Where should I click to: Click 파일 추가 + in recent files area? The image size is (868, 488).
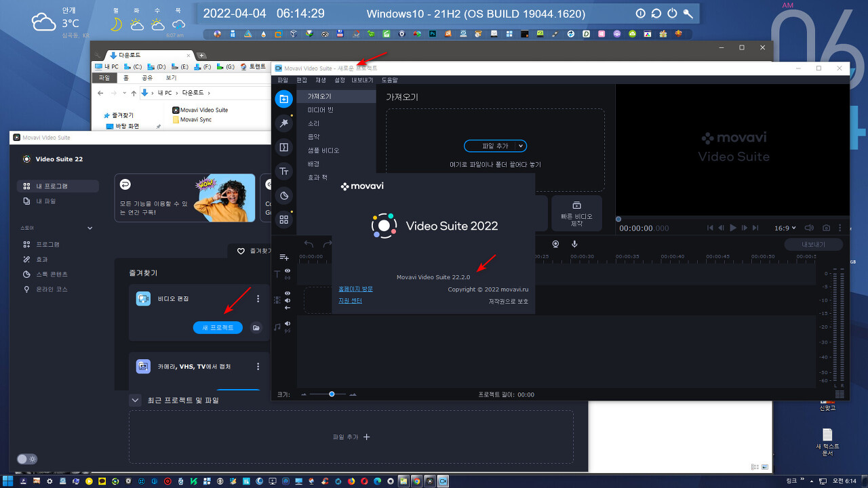coord(351,437)
